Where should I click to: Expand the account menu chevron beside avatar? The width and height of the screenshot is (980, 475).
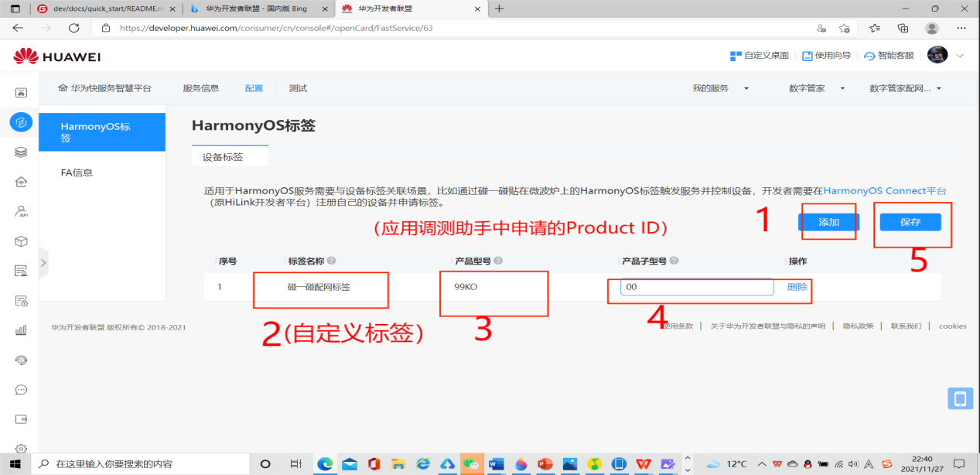click(961, 56)
